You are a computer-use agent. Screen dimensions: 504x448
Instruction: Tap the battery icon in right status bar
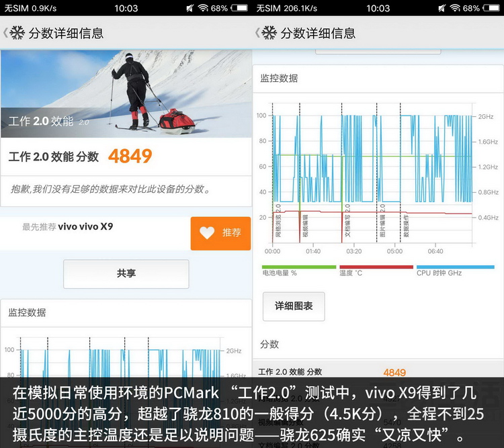491,7
